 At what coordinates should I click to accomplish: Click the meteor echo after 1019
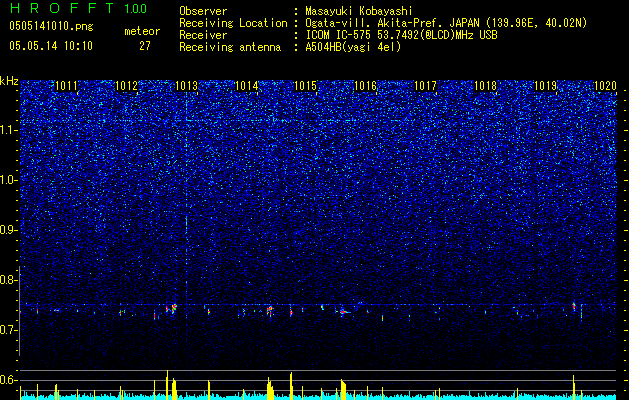(x=574, y=307)
